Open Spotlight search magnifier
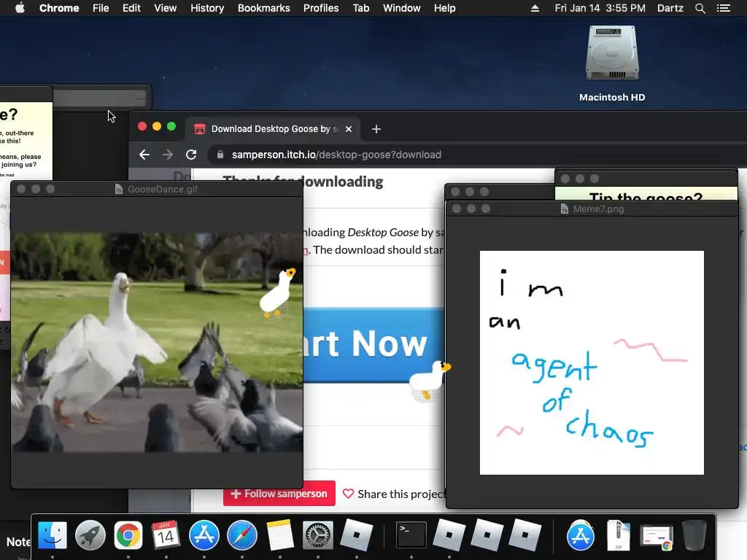This screenshot has width=747, height=560. click(x=700, y=8)
